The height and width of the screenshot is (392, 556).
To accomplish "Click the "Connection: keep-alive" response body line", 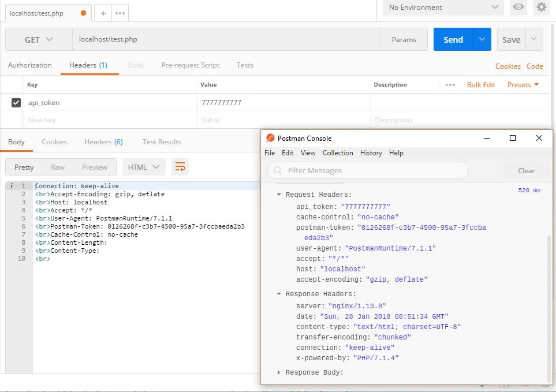I will pos(77,186).
